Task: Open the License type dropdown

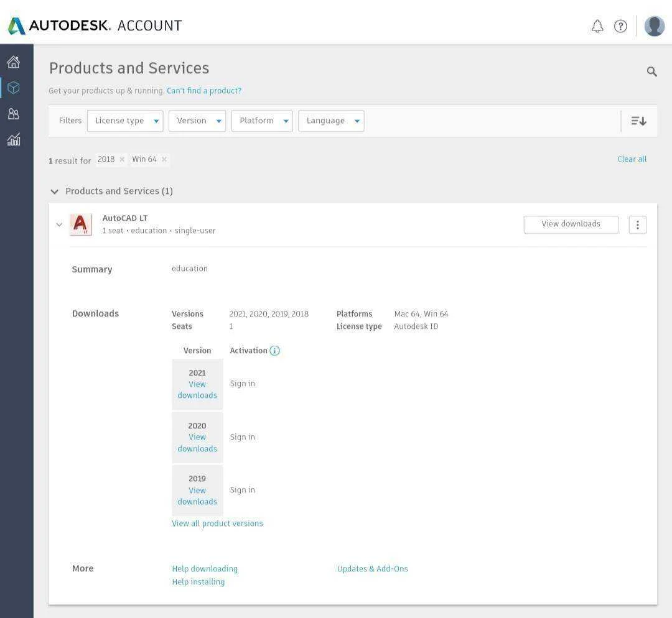Action: click(x=125, y=121)
